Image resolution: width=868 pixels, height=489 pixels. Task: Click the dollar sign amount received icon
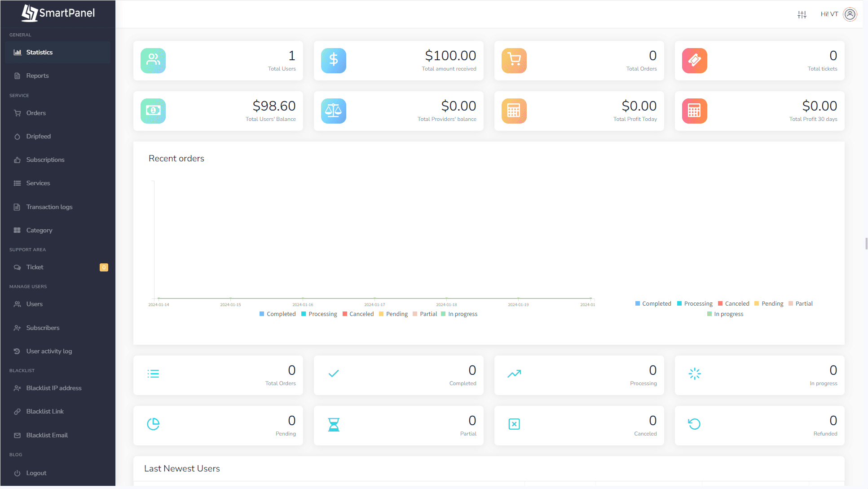tap(333, 60)
